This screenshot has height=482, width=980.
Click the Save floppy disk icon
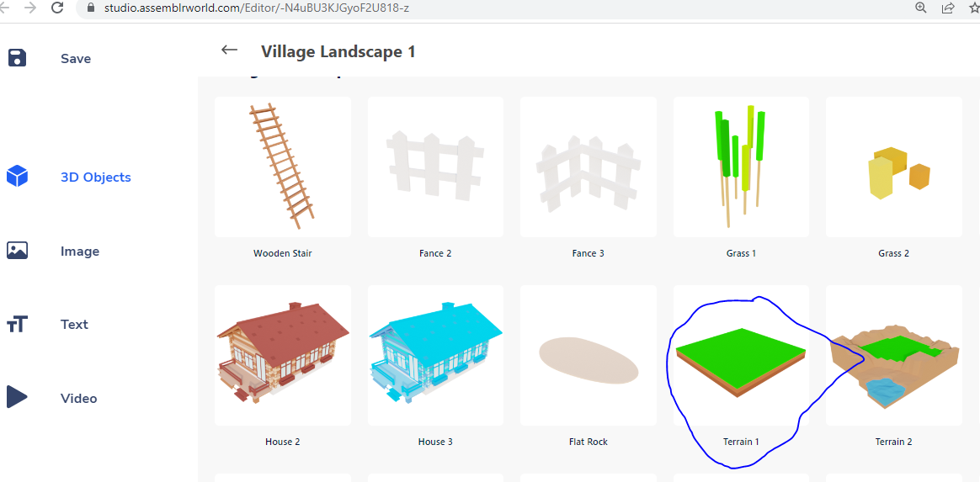click(17, 58)
